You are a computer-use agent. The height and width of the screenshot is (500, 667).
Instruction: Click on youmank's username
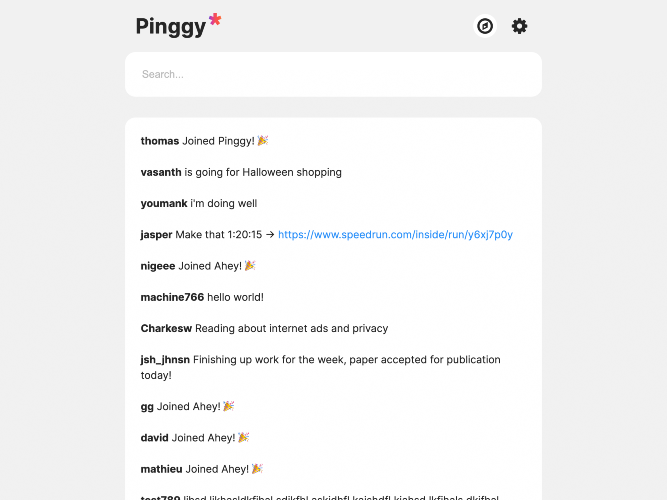(164, 203)
